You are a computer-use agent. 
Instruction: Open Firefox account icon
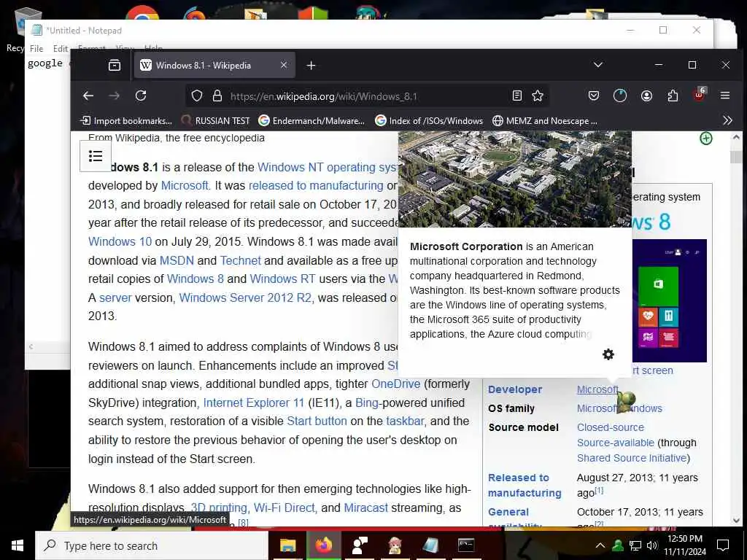646,96
